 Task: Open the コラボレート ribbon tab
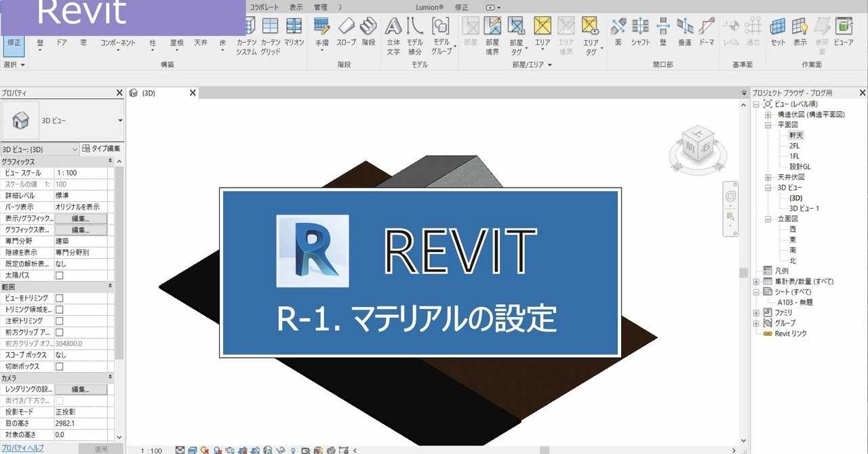pyautogui.click(x=264, y=7)
